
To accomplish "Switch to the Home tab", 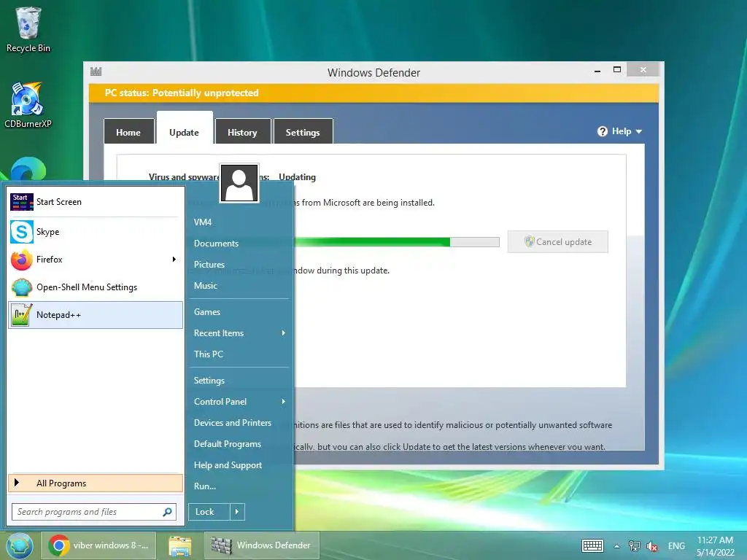I will pyautogui.click(x=128, y=132).
